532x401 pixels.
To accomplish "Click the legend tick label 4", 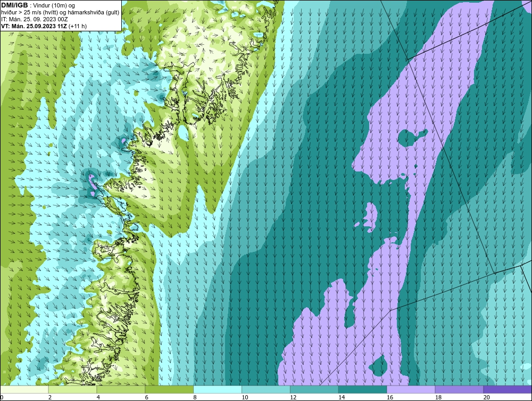I will [98, 397].
